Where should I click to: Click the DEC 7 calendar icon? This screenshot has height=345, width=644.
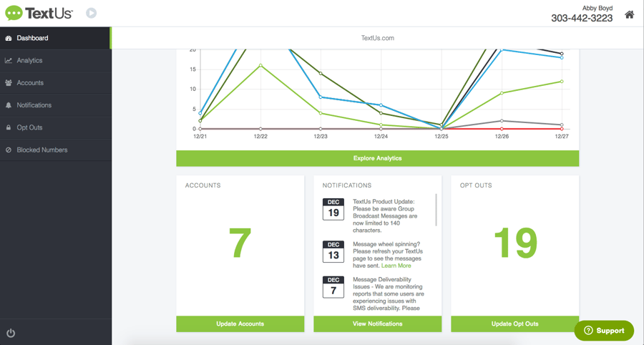point(333,287)
